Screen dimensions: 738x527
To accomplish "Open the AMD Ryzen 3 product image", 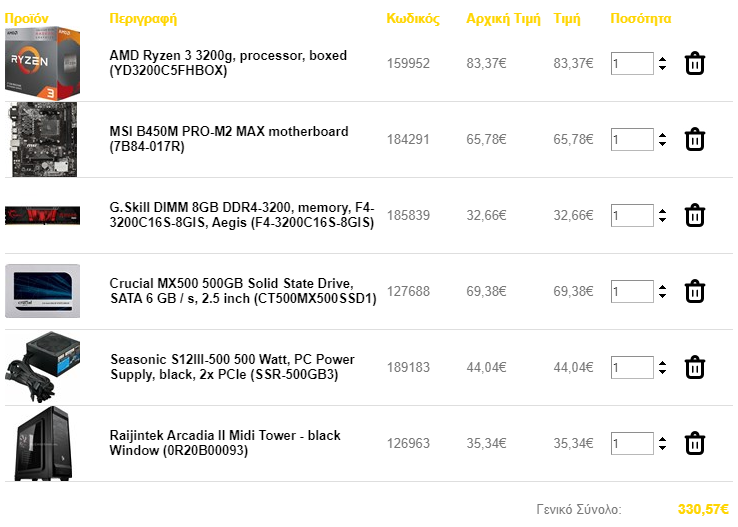I will pyautogui.click(x=42, y=64).
